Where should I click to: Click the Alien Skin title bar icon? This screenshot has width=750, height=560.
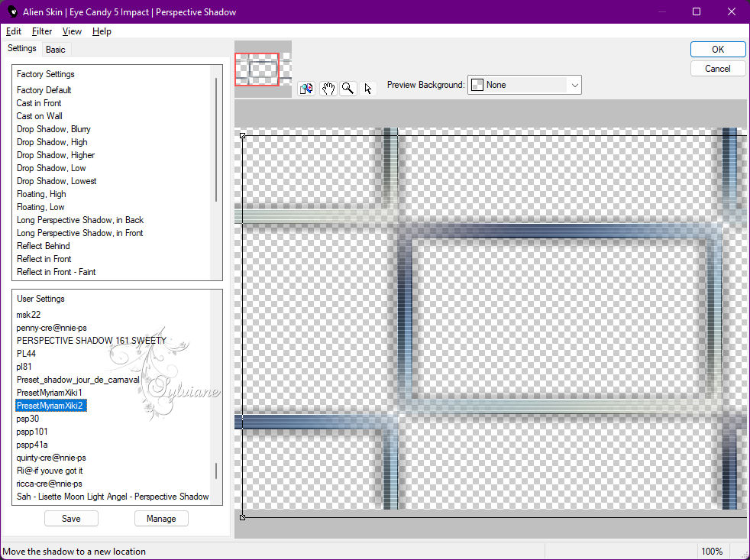pos(12,11)
